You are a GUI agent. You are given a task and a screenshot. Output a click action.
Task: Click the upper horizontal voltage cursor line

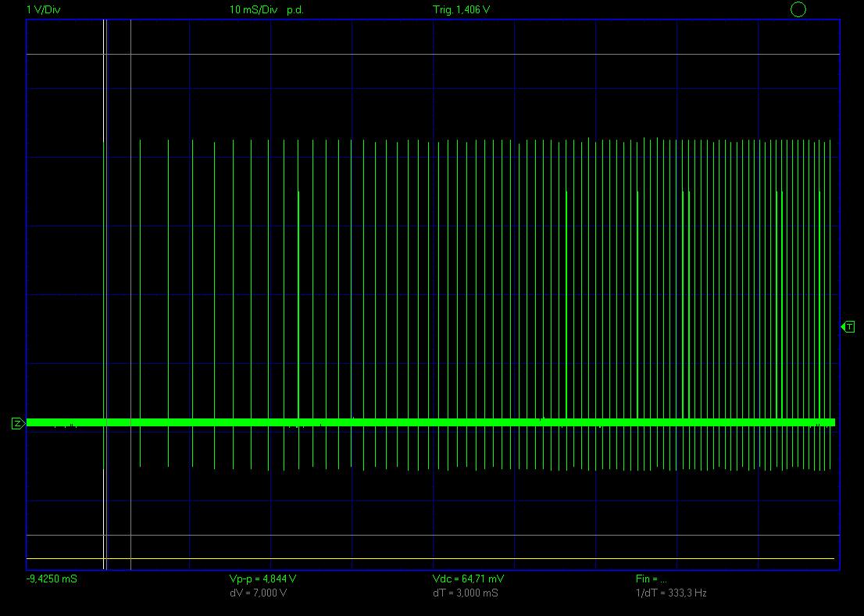pyautogui.click(x=433, y=55)
